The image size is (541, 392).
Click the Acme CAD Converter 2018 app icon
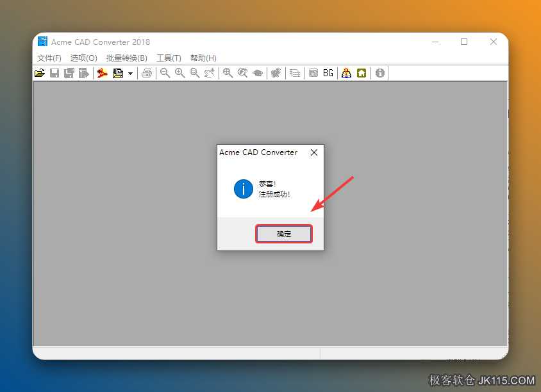pos(42,42)
